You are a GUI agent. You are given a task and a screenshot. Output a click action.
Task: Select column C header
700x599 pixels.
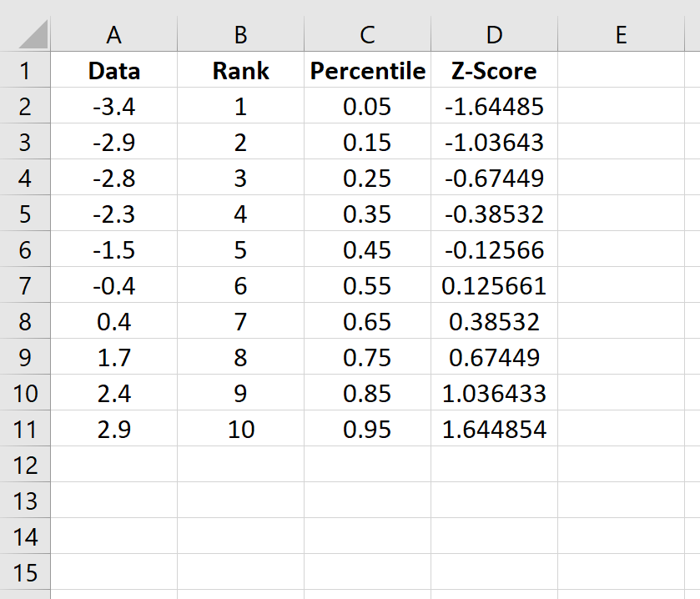click(x=367, y=35)
